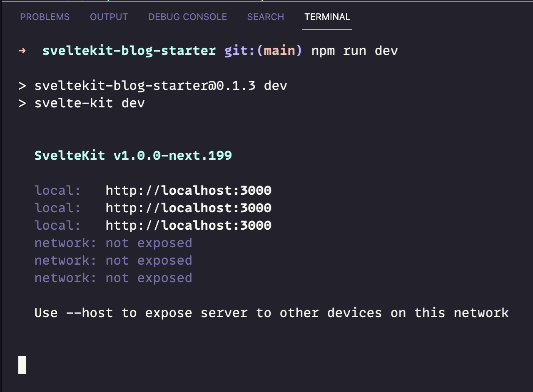Image resolution: width=533 pixels, height=392 pixels.
Task: Click the '> svelte-kit dev' output line
Action: tap(82, 103)
